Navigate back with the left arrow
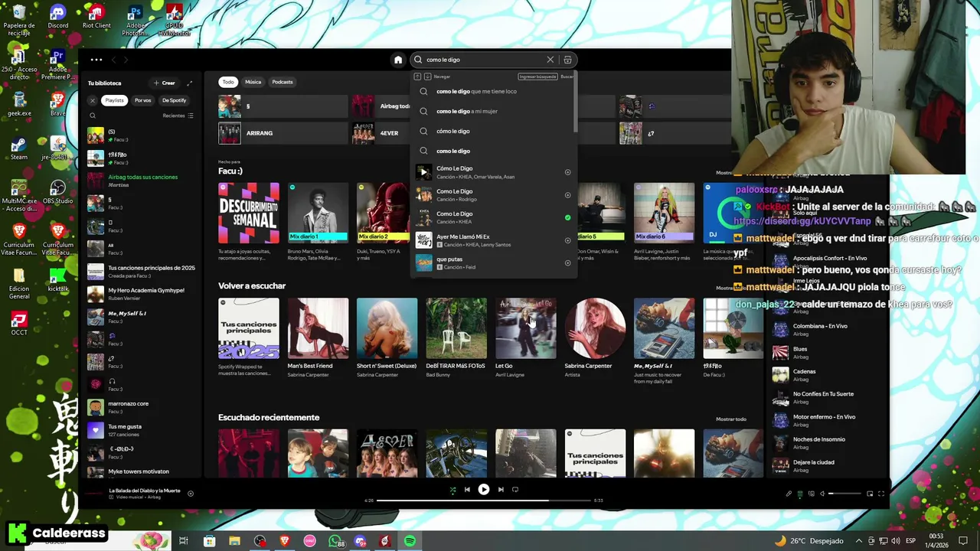 (113, 60)
